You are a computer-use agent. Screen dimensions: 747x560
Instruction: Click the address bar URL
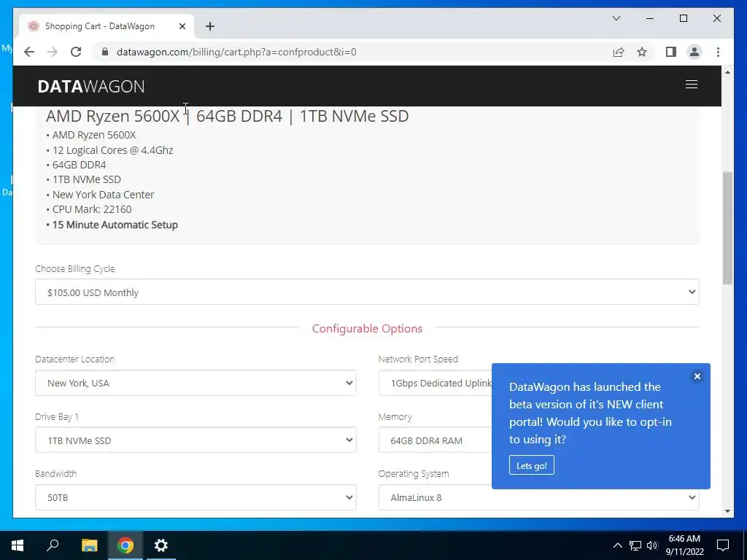point(236,52)
